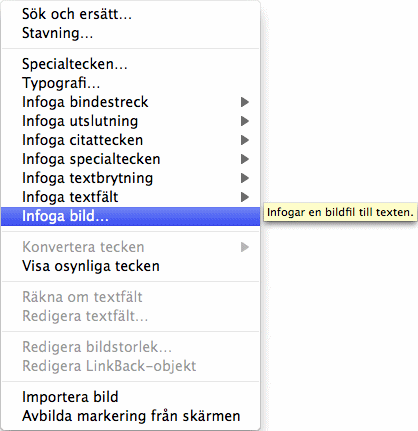
Task: Expand Infoga citattecken submenu arrow
Action: tap(245, 140)
